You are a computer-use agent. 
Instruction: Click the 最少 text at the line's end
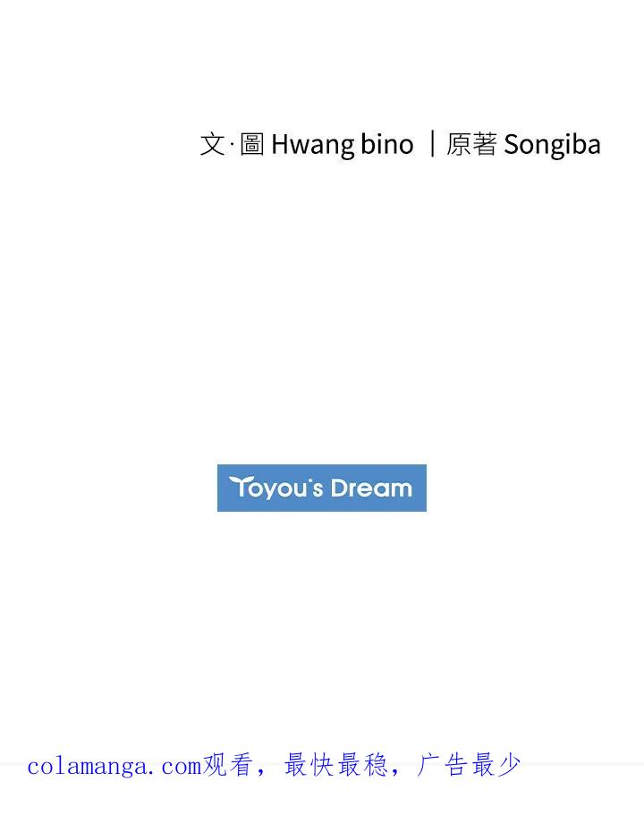point(496,766)
